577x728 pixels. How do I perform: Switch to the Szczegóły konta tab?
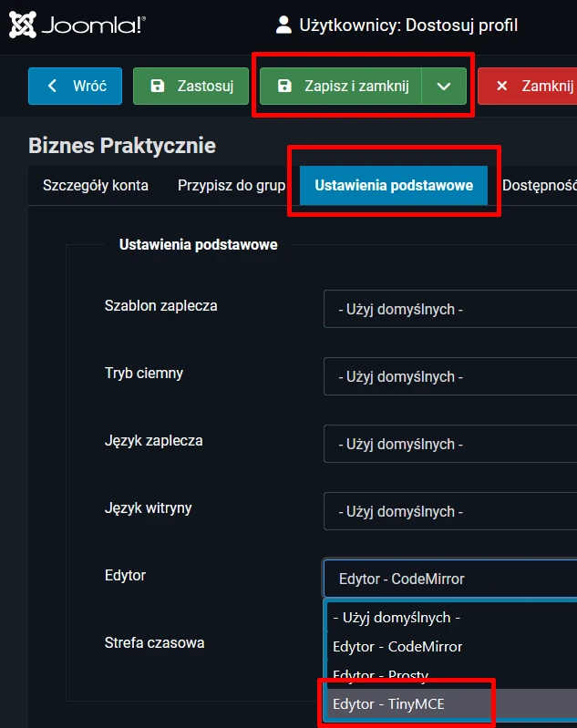point(96,186)
